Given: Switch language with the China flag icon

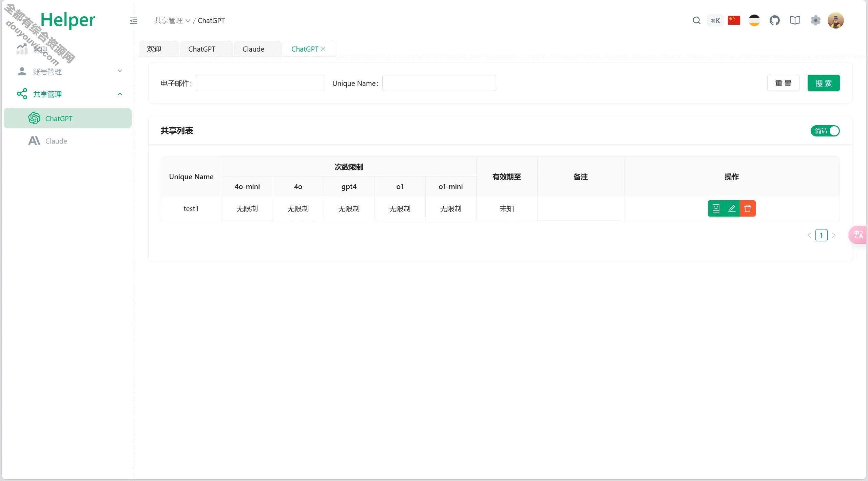Looking at the screenshot, I should pyautogui.click(x=734, y=20).
